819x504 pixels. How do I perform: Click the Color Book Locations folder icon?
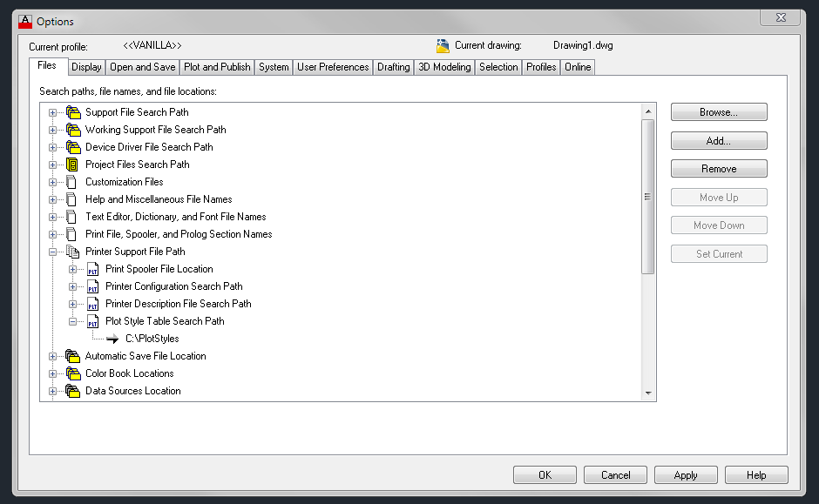[x=72, y=373]
